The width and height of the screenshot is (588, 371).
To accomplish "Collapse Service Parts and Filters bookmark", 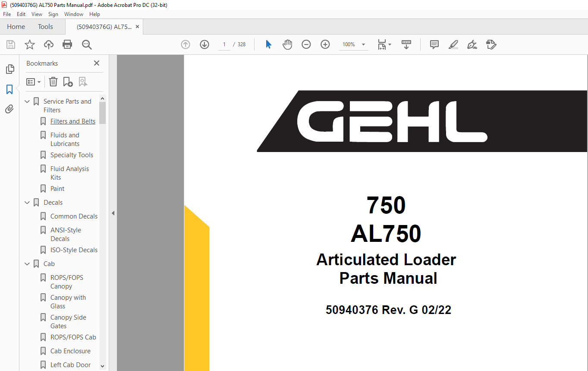I will click(x=28, y=101).
